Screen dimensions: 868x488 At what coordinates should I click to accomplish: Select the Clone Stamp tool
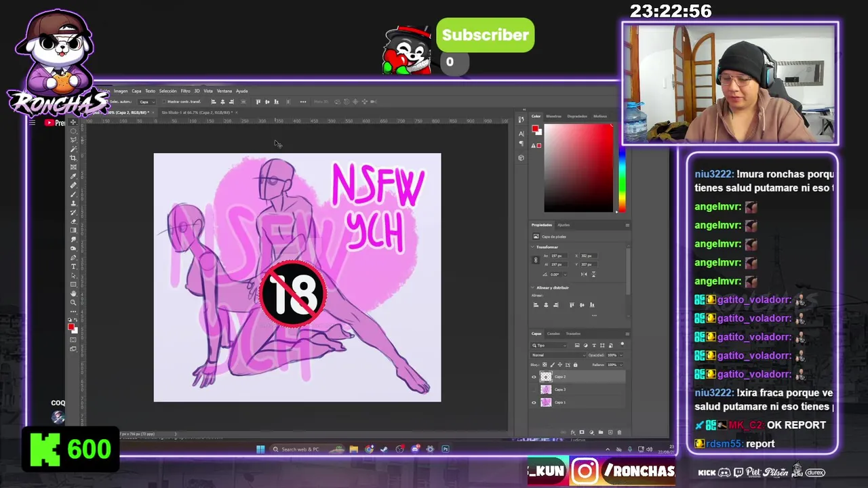73,203
